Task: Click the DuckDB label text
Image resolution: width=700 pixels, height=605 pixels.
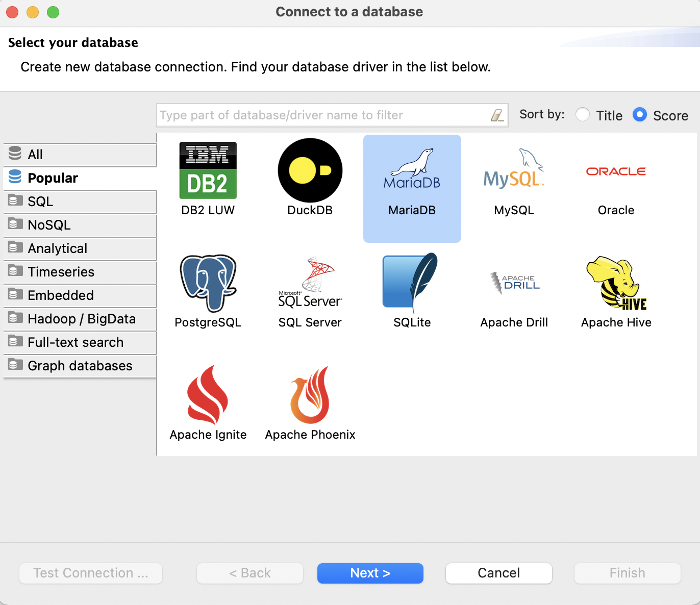Action: tap(310, 210)
